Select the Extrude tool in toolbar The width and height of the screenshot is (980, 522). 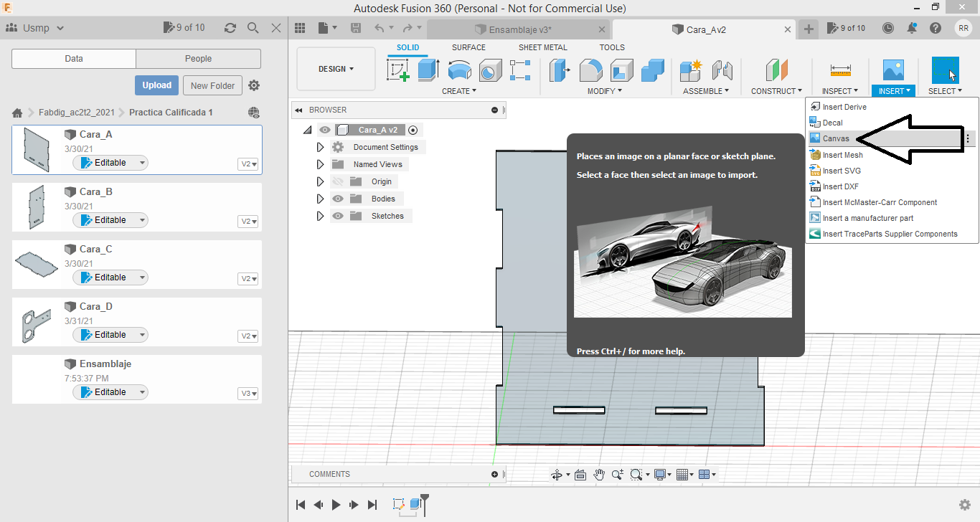[x=428, y=70]
